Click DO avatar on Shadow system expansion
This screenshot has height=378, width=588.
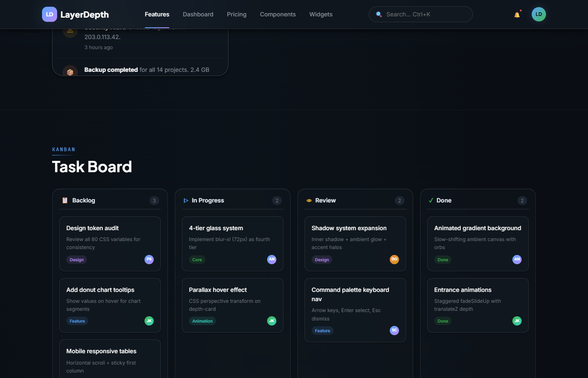pos(394,260)
